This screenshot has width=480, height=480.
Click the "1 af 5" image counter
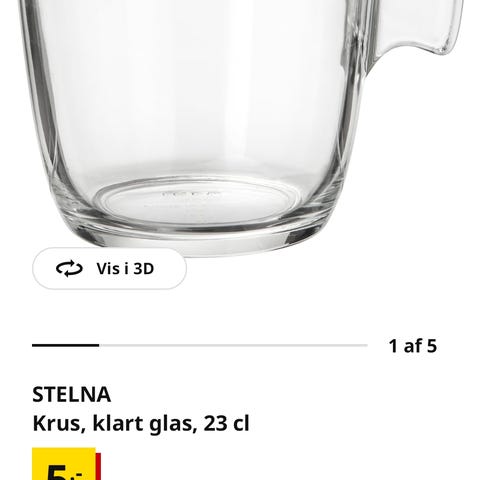(413, 346)
